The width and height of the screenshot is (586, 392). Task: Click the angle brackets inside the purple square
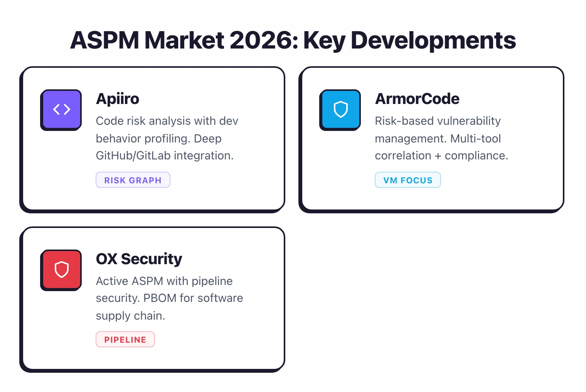point(61,110)
